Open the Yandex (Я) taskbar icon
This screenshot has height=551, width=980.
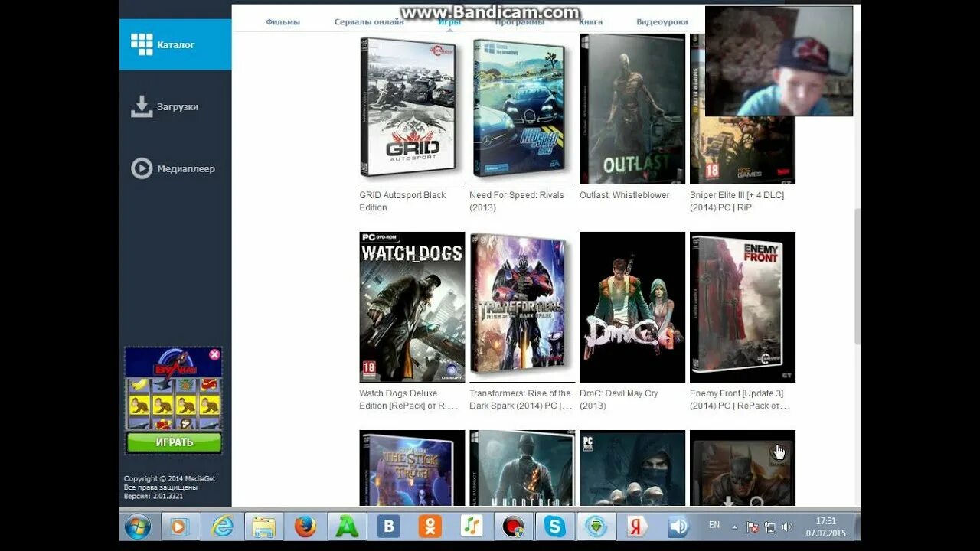637,527
